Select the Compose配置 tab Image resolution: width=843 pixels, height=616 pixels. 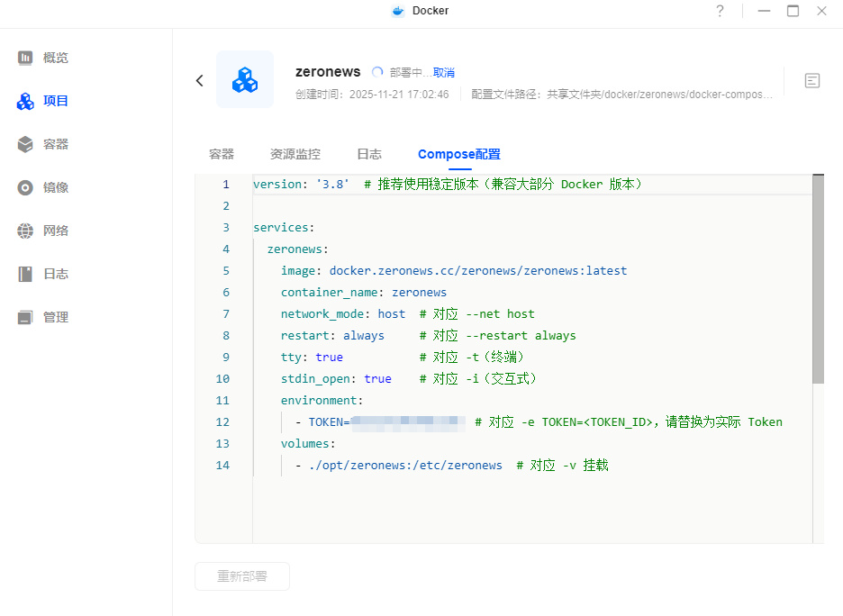point(459,154)
